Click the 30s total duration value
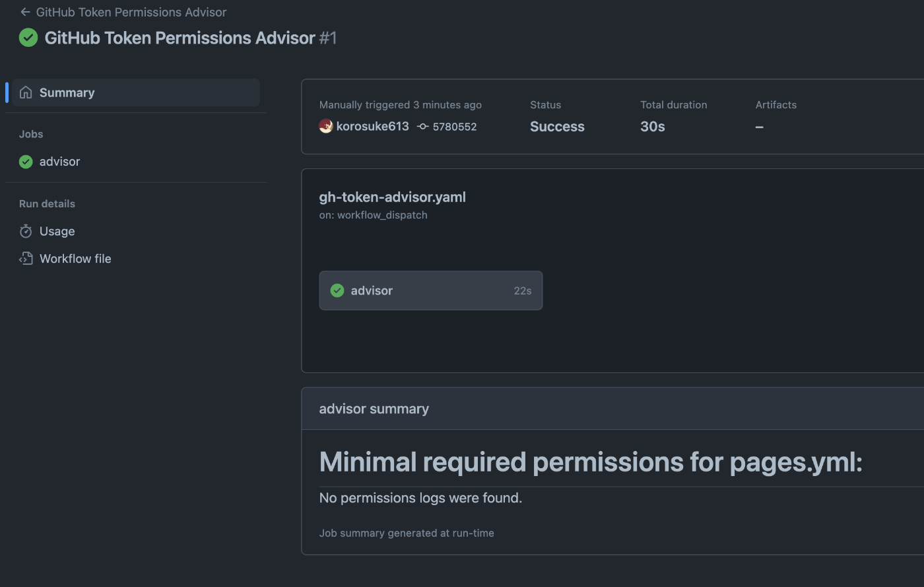 pos(653,127)
